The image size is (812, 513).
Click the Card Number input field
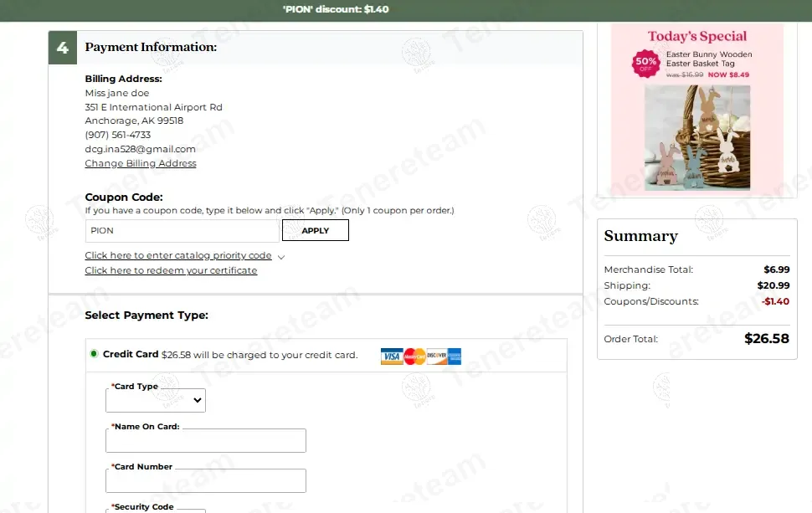point(205,481)
